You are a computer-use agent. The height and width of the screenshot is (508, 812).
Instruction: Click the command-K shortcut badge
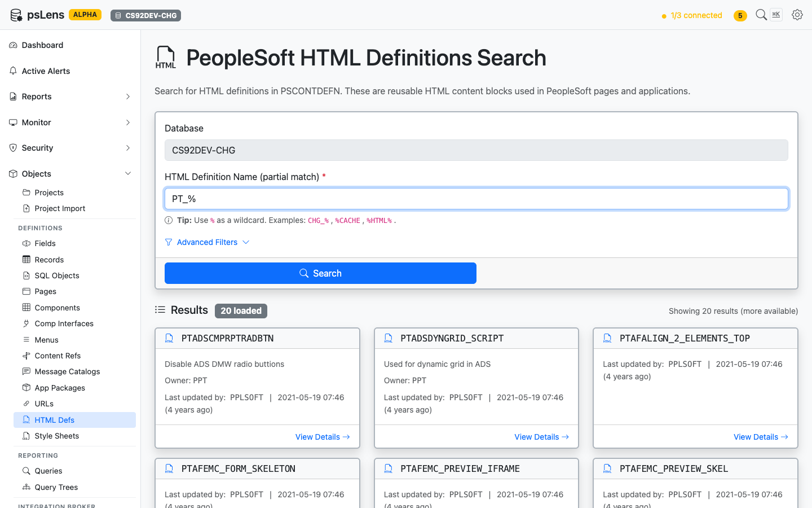pos(776,15)
